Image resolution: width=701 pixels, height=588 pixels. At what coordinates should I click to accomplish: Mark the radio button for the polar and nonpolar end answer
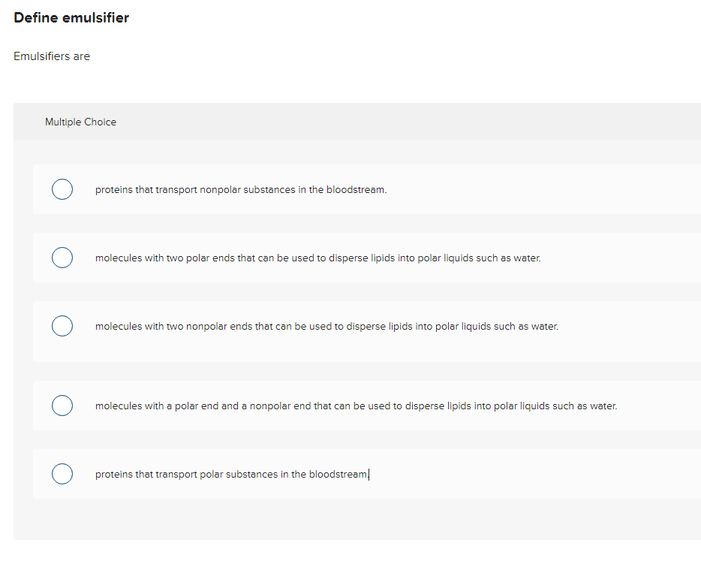click(62, 406)
